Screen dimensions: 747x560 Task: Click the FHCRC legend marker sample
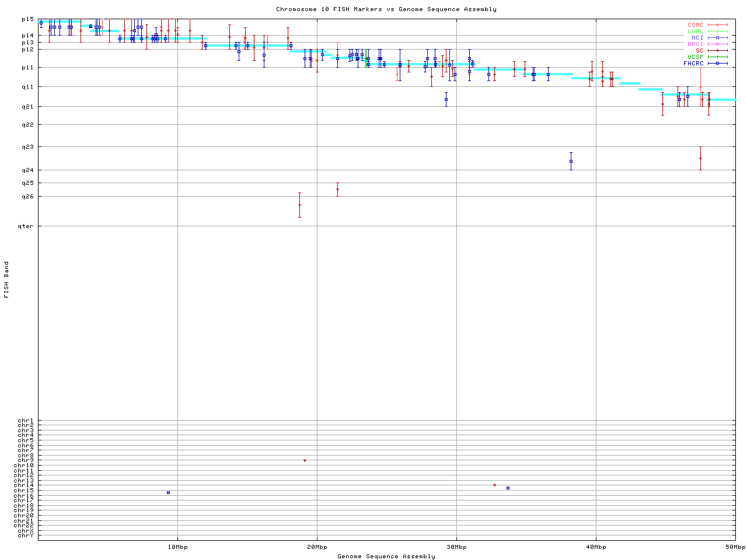717,64
